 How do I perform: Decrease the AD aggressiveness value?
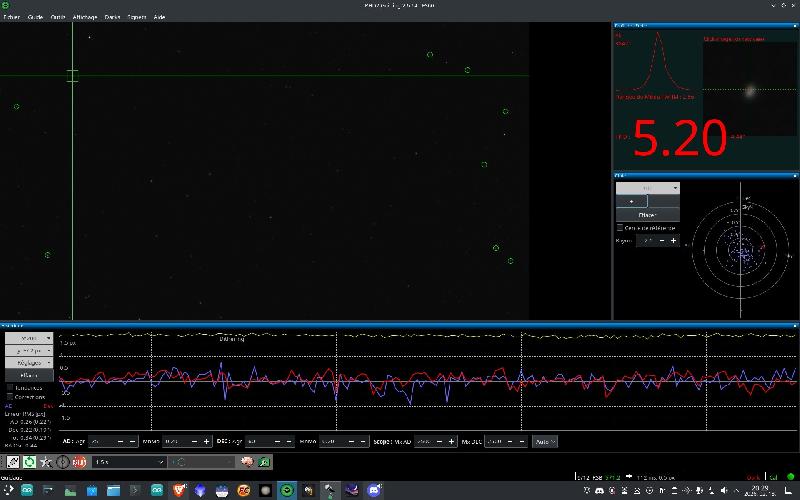[121, 441]
